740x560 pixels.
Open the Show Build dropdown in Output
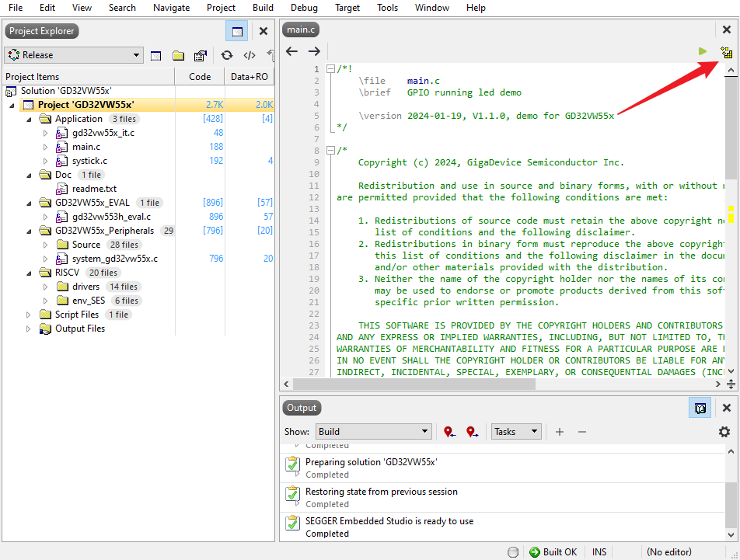(373, 432)
